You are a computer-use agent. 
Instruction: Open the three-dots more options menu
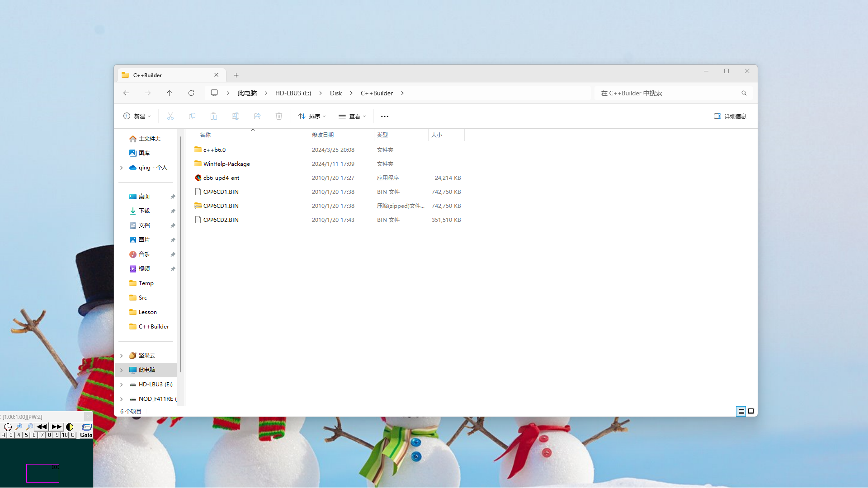coord(385,117)
